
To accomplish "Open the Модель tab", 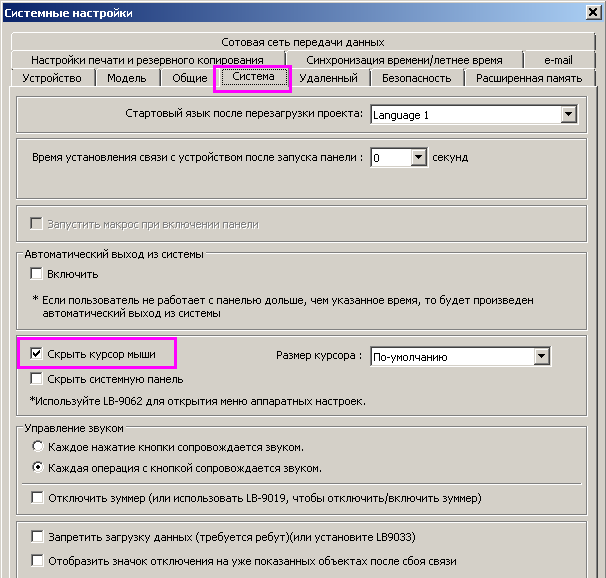I will tap(127, 78).
